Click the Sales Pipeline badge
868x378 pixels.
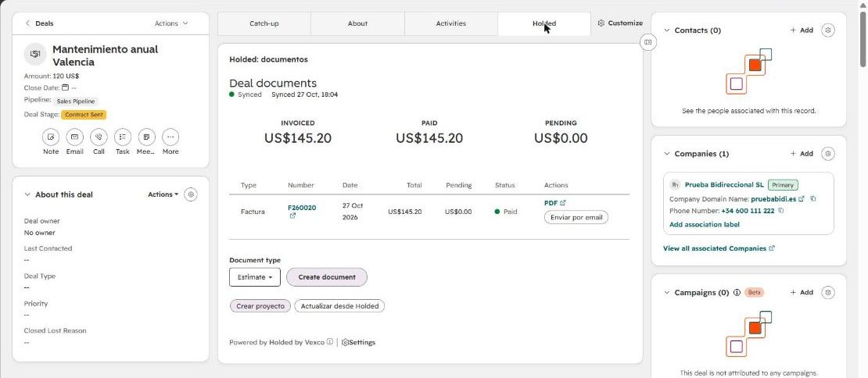[x=76, y=101]
